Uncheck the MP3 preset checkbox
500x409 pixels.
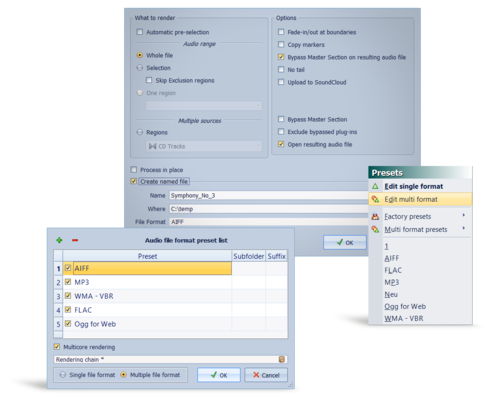[x=68, y=282]
